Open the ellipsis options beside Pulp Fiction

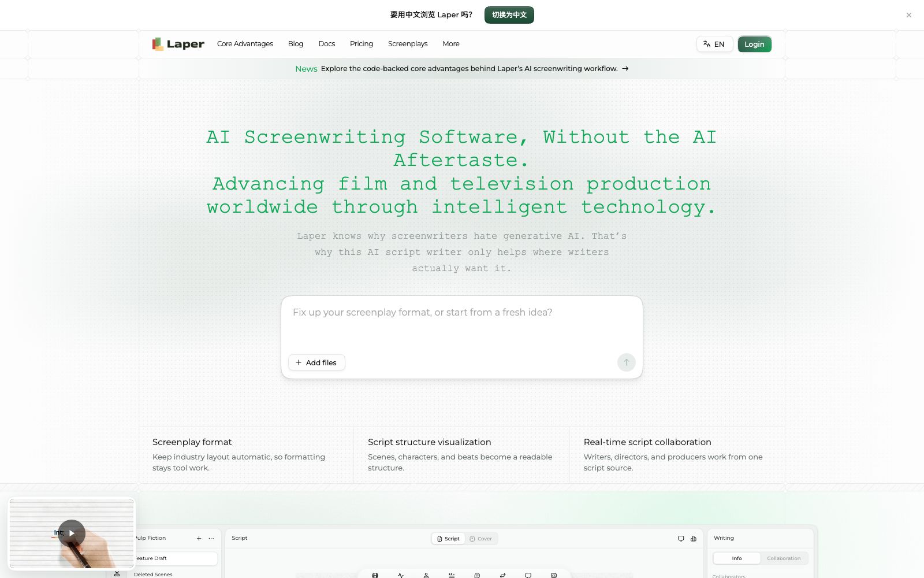pos(211,538)
